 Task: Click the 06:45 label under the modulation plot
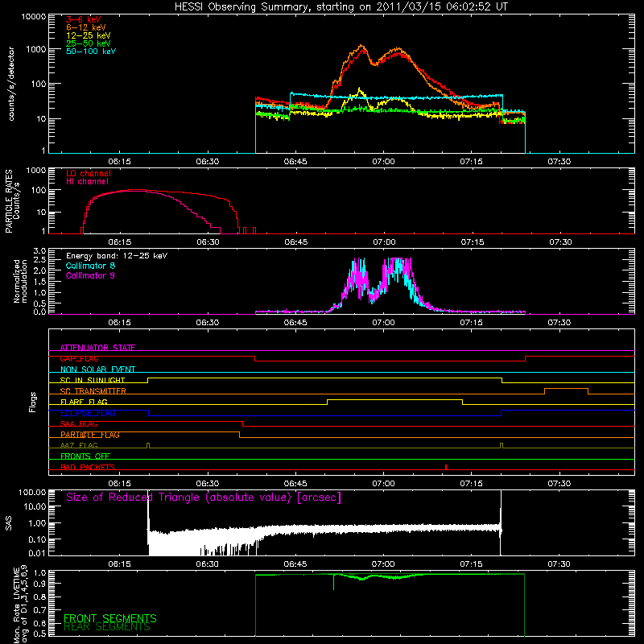(295, 323)
